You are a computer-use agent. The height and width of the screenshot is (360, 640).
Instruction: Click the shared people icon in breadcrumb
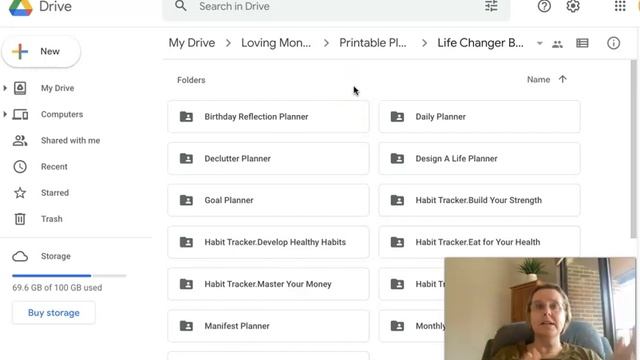557,44
